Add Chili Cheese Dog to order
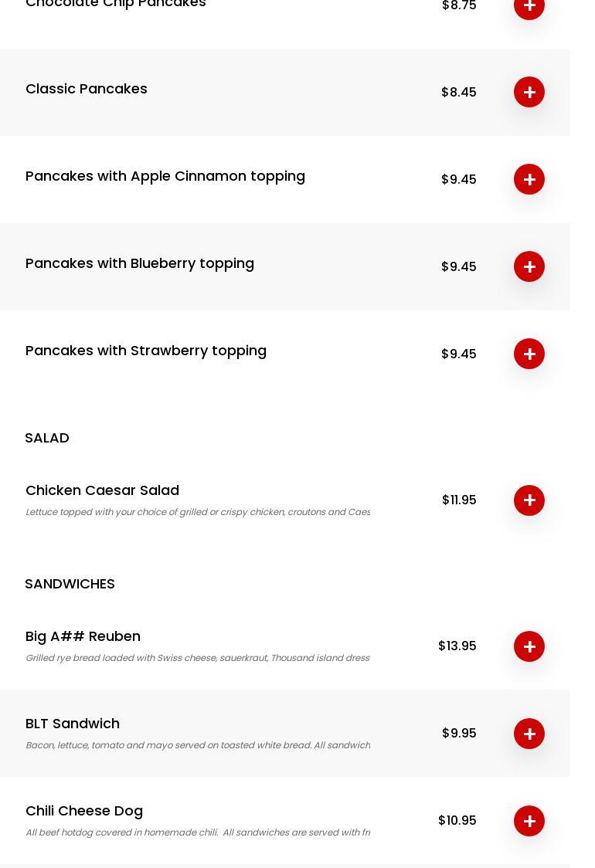 pos(529,820)
